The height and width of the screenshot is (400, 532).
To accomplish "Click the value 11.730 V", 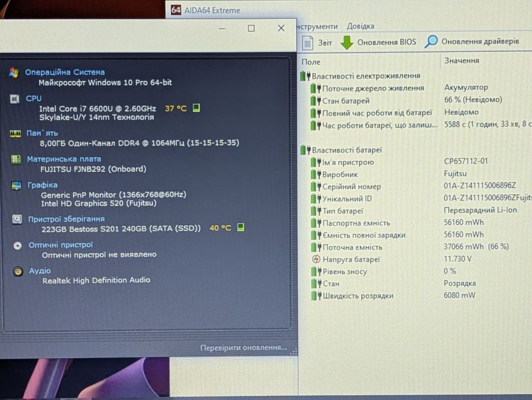I will (458, 259).
